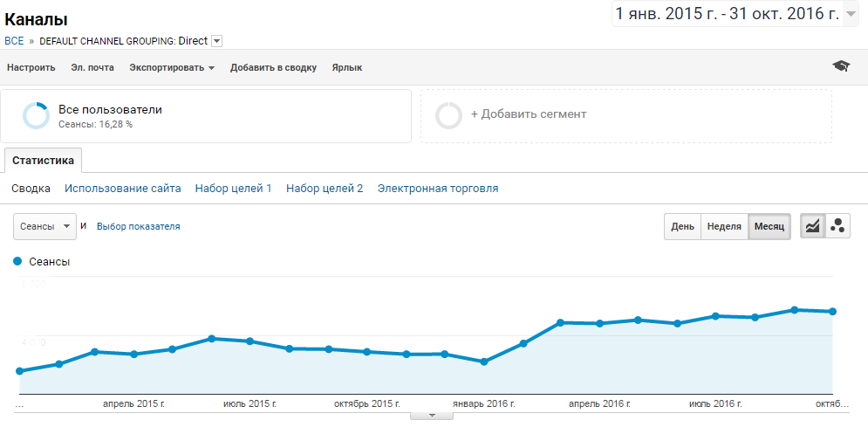This screenshot has width=868, height=427.
Task: Open the Direct channel grouping dropdown arrow
Action: point(216,40)
